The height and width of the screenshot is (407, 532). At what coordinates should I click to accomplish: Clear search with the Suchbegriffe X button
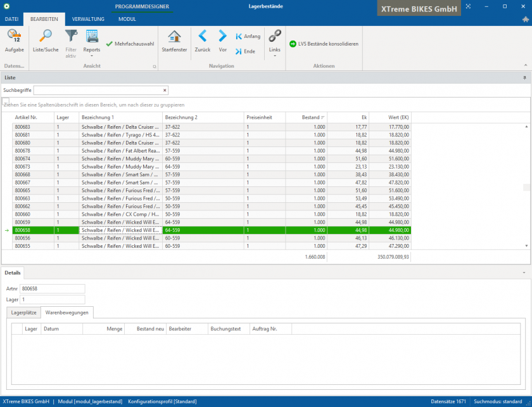click(x=165, y=91)
